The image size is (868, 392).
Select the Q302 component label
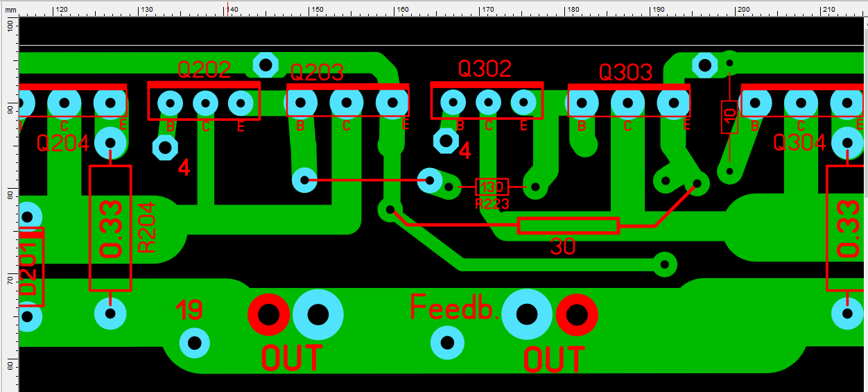[485, 68]
